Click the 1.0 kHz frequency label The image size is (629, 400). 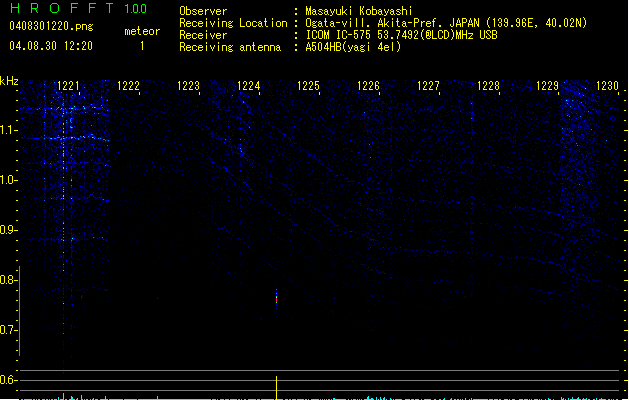click(8, 180)
